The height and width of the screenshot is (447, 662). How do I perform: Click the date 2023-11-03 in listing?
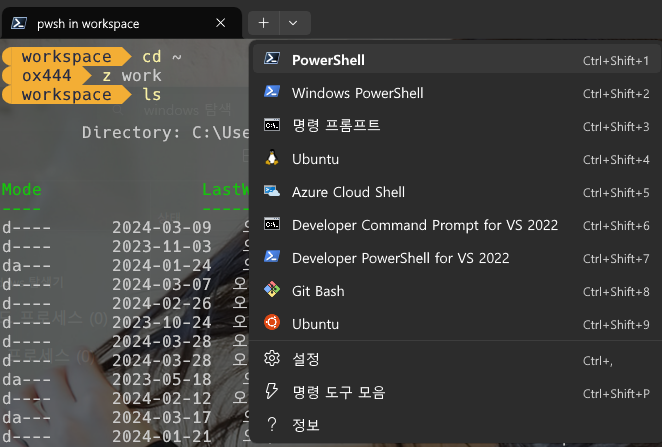point(162,247)
